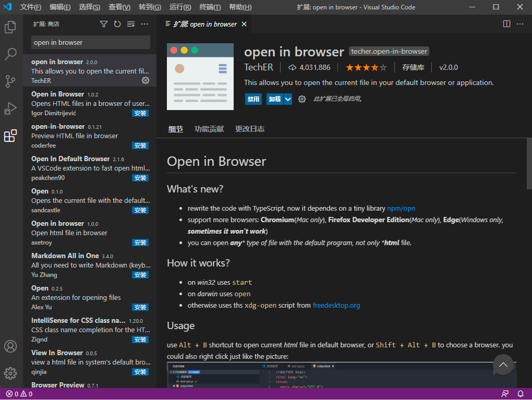Image resolution: width=532 pixels, height=400 pixels.
Task: Click the TechER publisher name
Action: coord(259,67)
